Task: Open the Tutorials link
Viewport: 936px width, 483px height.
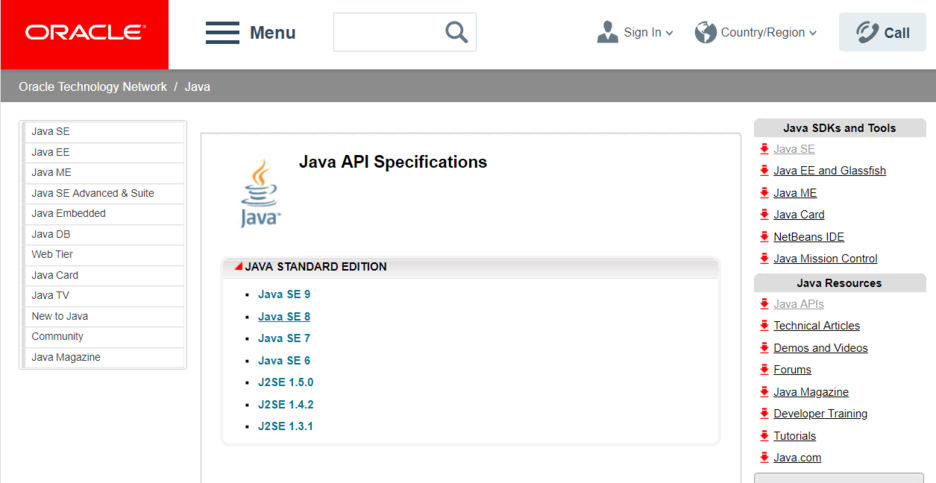Action: click(x=795, y=436)
